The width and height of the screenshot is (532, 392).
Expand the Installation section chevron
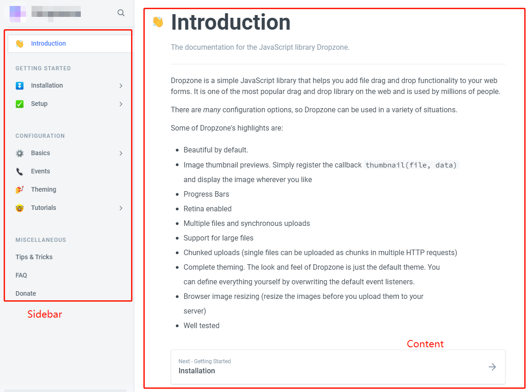(121, 85)
